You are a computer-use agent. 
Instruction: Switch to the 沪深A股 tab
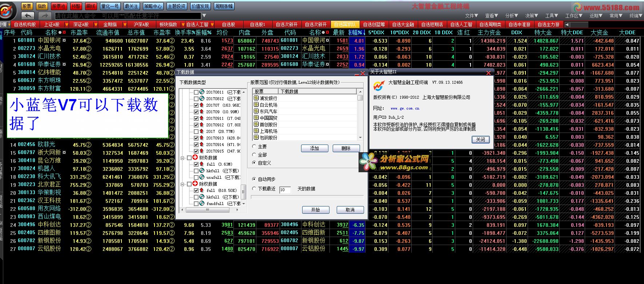click(x=141, y=24)
